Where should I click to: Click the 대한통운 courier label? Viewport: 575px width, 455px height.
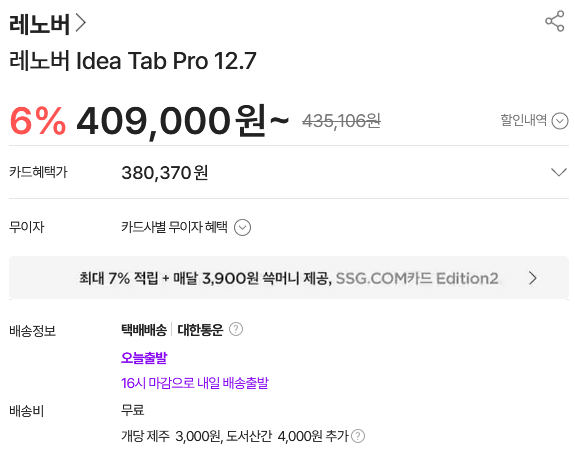[x=200, y=330]
